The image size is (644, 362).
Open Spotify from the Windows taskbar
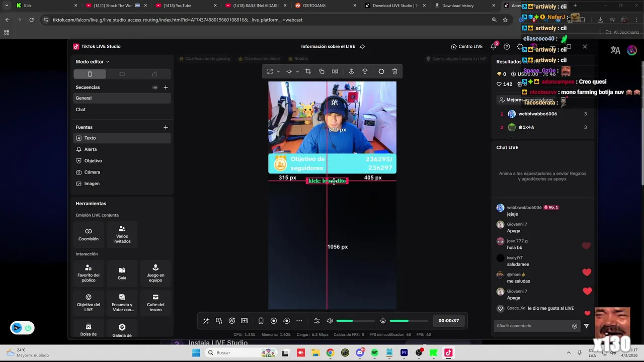374,353
